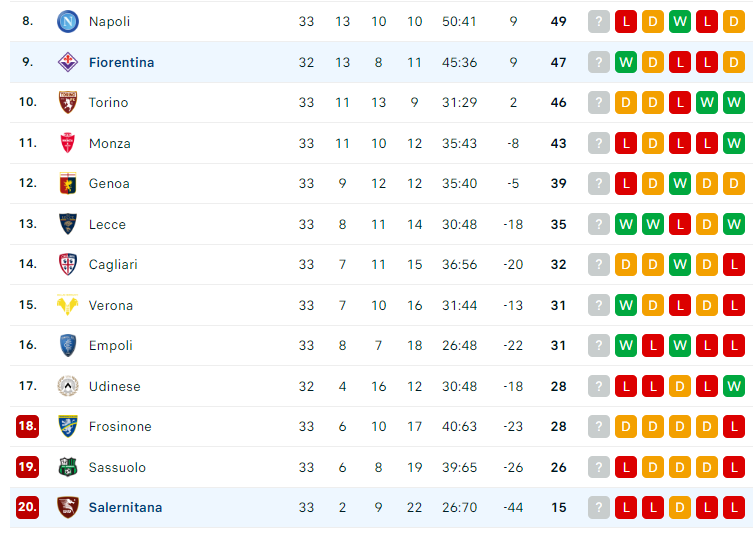Open the Salernitana team link
The image size is (753, 533).
pyautogui.click(x=125, y=508)
